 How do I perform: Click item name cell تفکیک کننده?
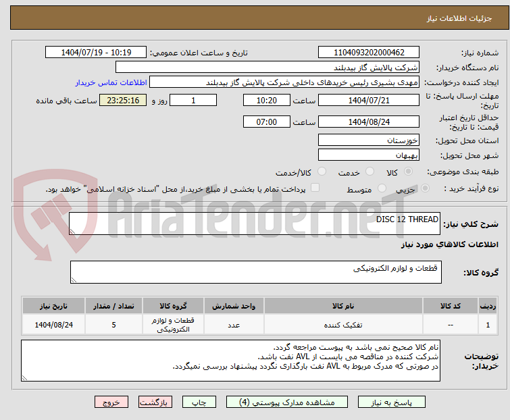343,325
